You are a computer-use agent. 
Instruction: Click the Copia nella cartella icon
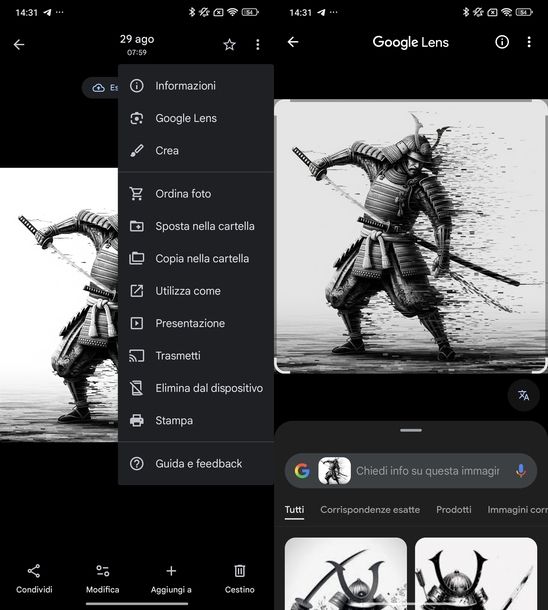coord(137,258)
